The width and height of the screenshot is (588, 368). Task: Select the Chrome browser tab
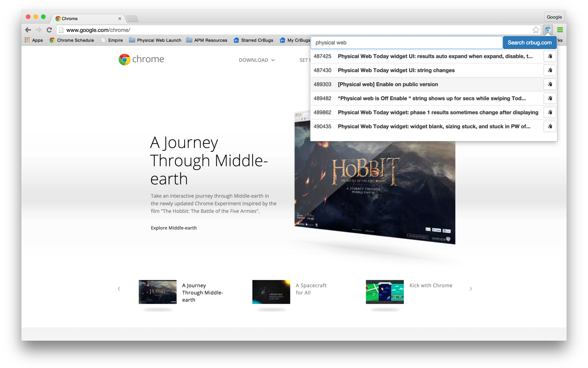tap(87, 18)
